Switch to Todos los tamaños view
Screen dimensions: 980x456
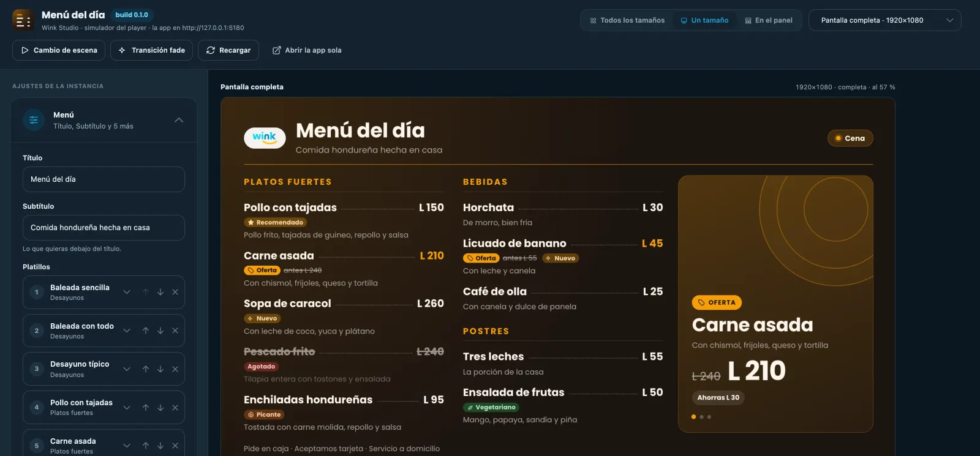(x=627, y=20)
